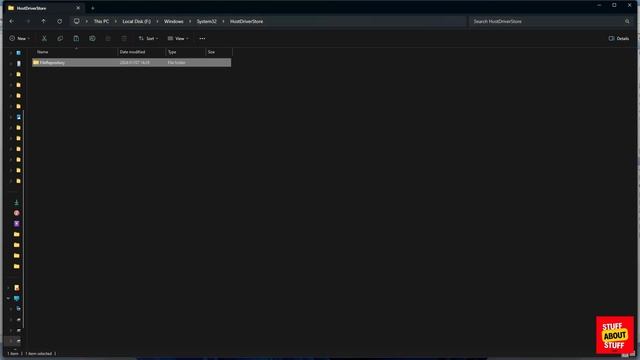Click the File folder type cell
Viewport: 640px width, 360px height.
coord(177,62)
